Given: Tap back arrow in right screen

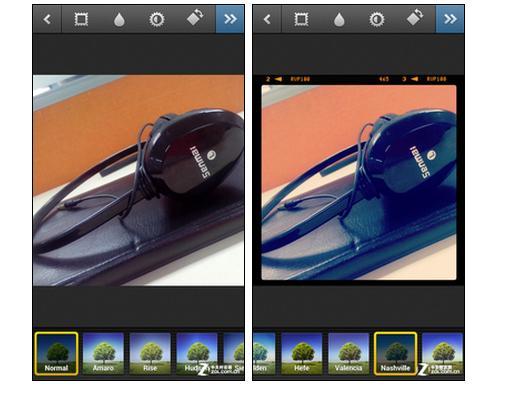Looking at the screenshot, I should pos(267,19).
